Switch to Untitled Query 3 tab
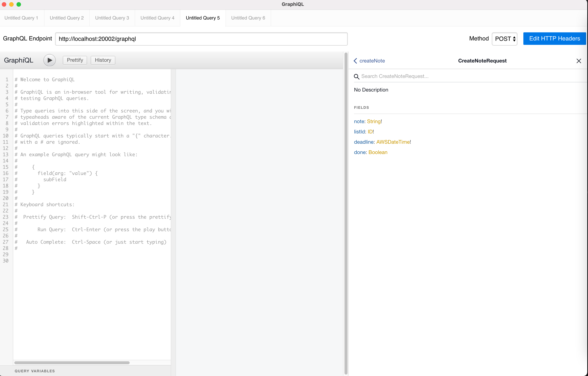 click(x=112, y=18)
